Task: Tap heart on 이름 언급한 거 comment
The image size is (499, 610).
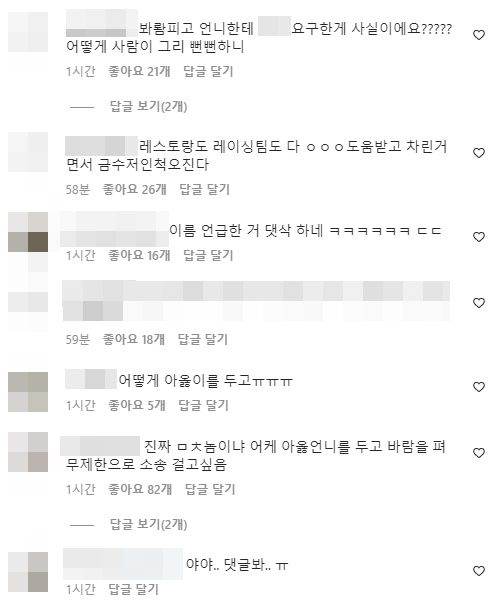Action: [479, 237]
